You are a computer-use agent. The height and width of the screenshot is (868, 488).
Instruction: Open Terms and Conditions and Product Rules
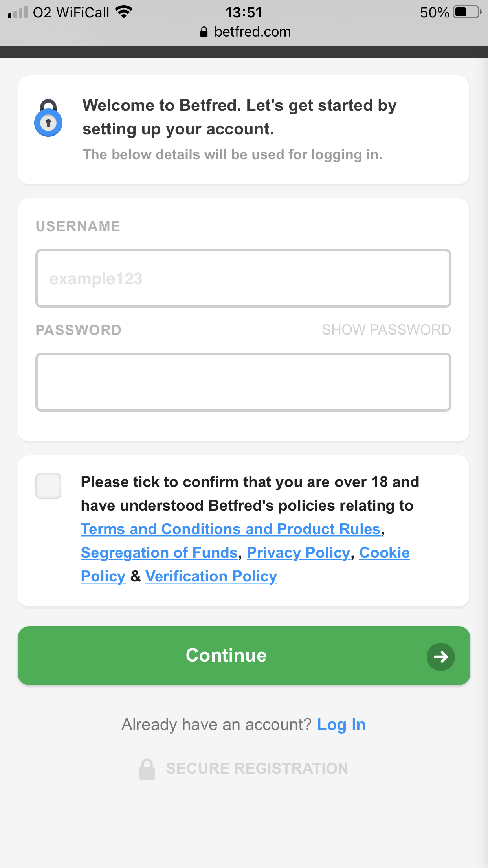click(231, 529)
